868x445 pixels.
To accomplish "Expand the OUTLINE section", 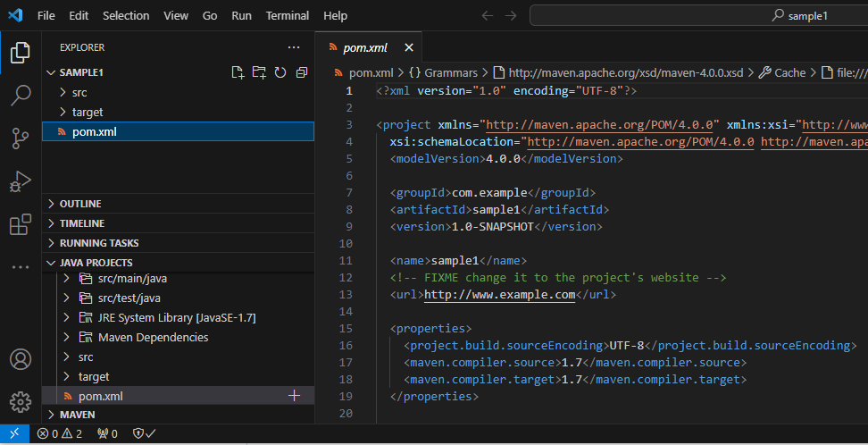I will [x=79, y=204].
